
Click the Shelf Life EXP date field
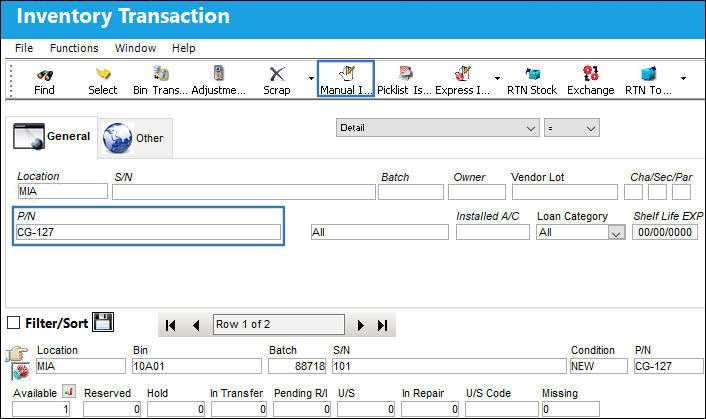click(665, 232)
